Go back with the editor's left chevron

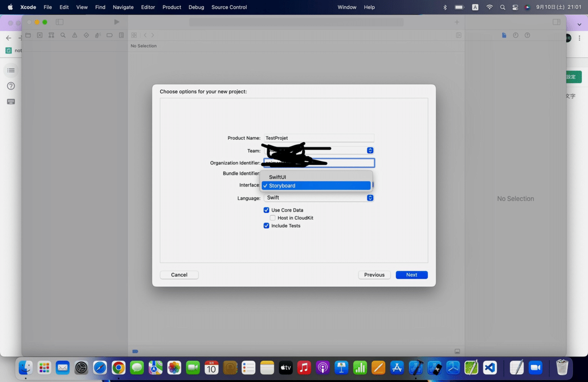[146, 35]
